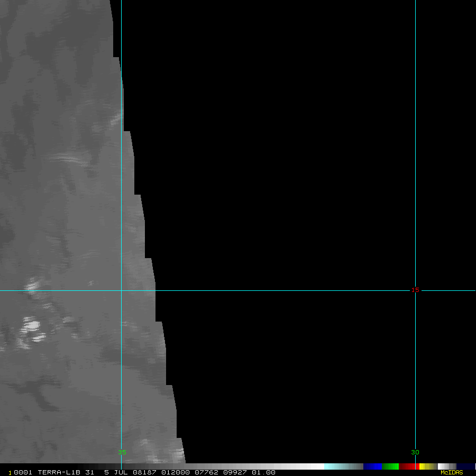
Task: Click the 08187 Julian day value
Action: 144,472
